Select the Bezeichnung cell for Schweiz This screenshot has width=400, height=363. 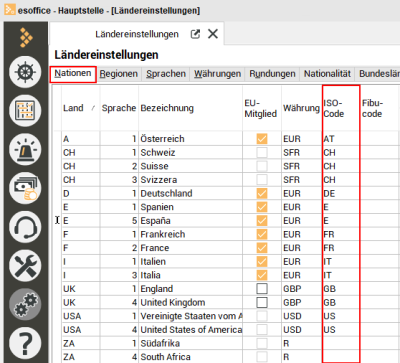191,153
